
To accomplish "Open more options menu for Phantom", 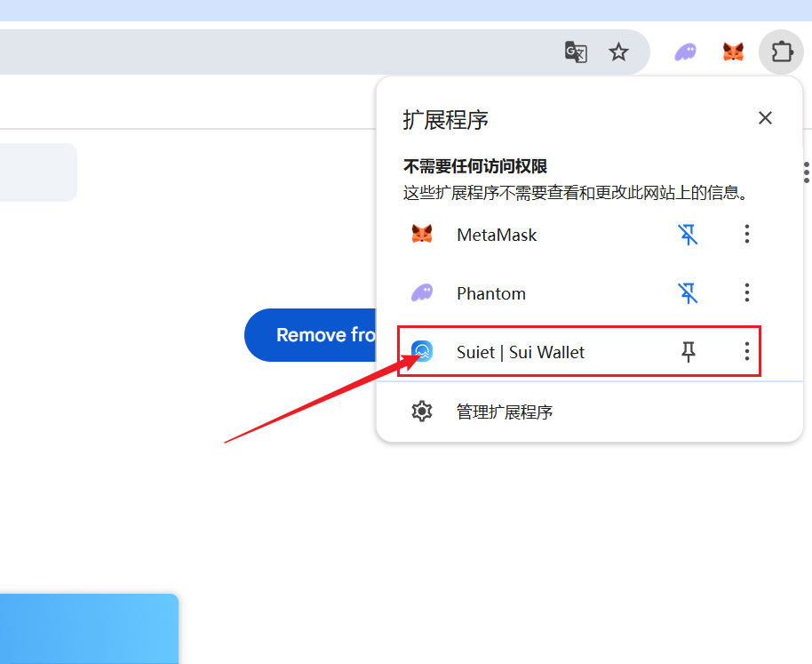I will (x=746, y=292).
